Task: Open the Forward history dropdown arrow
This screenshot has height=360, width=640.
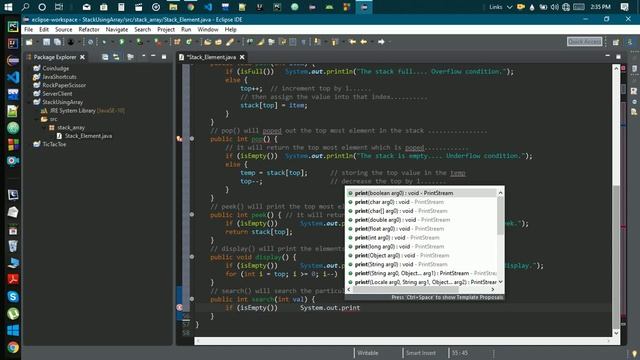Action: coord(389,42)
